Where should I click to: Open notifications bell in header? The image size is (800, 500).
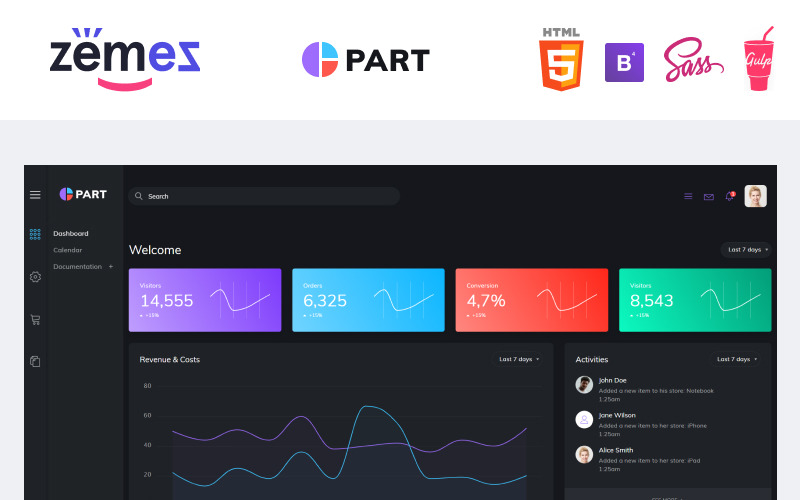click(729, 196)
